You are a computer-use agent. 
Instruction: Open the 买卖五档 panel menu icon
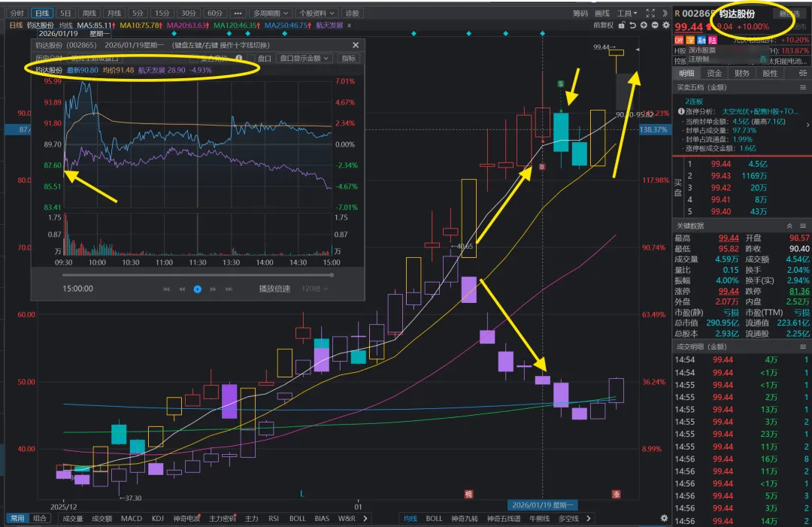[x=803, y=87]
